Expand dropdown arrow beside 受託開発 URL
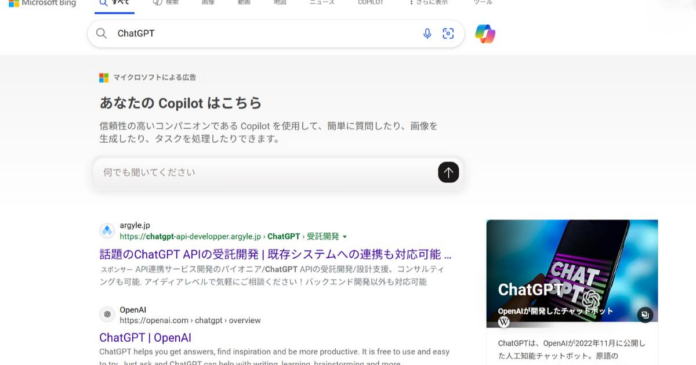This screenshot has width=696, height=365. [345, 237]
